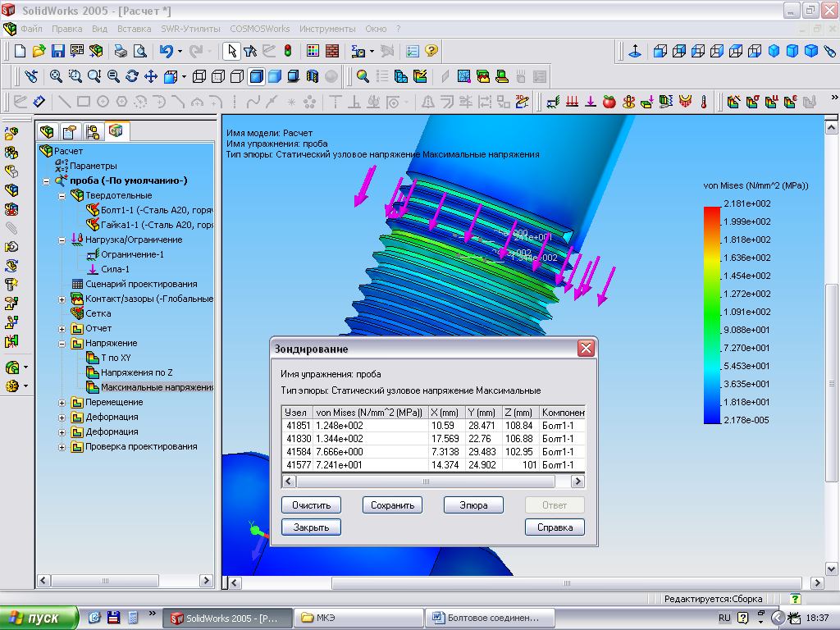
Task: Collapse the проба study node
Action: (46, 181)
